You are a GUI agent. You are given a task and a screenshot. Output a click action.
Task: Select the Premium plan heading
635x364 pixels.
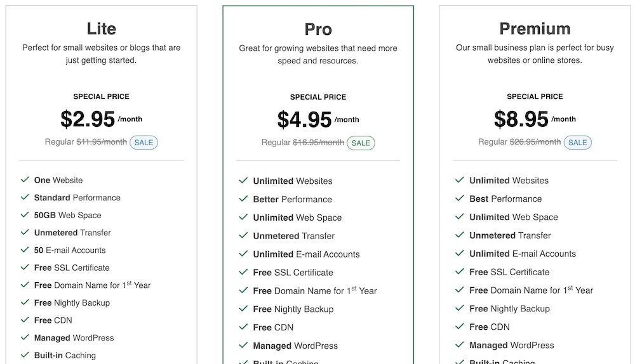point(535,29)
